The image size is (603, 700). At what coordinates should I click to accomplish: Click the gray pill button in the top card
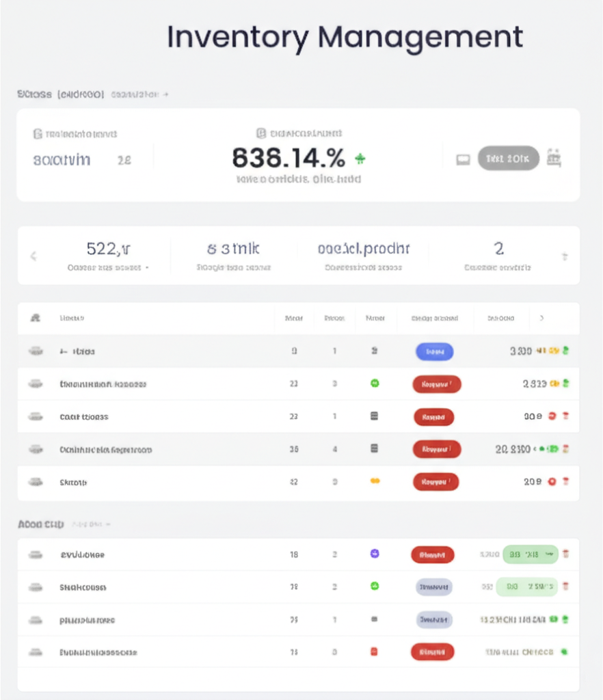pos(508,159)
